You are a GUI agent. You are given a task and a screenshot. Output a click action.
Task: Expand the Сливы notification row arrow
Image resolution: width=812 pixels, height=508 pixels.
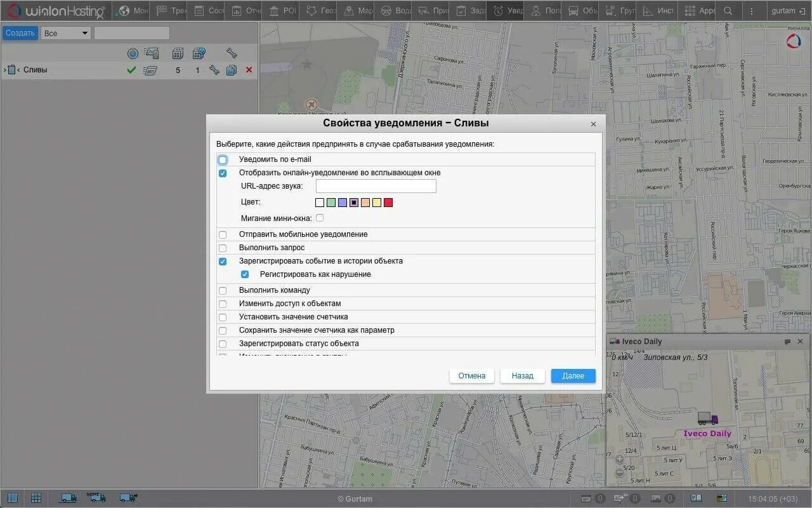[x=4, y=70]
